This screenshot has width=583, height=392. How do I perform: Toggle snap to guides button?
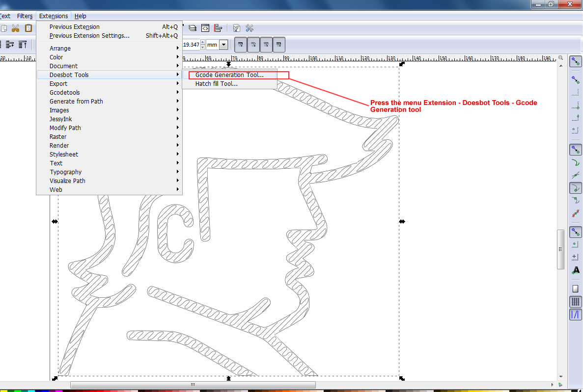(x=575, y=314)
